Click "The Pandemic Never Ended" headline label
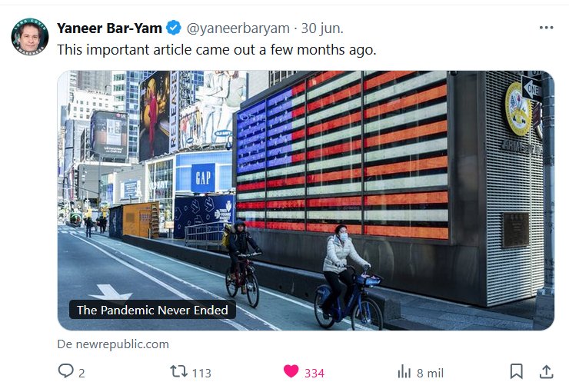This screenshot has height=392, width=569. click(152, 310)
